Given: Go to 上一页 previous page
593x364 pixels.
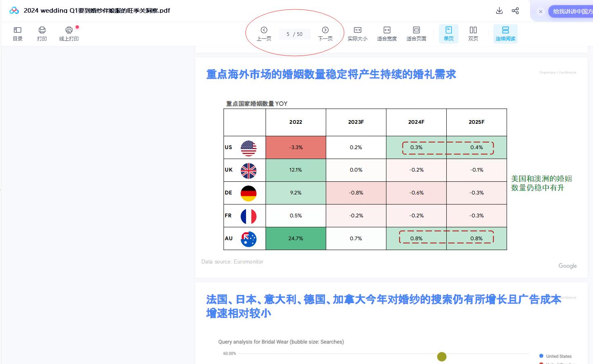Looking at the screenshot, I should click(264, 33).
